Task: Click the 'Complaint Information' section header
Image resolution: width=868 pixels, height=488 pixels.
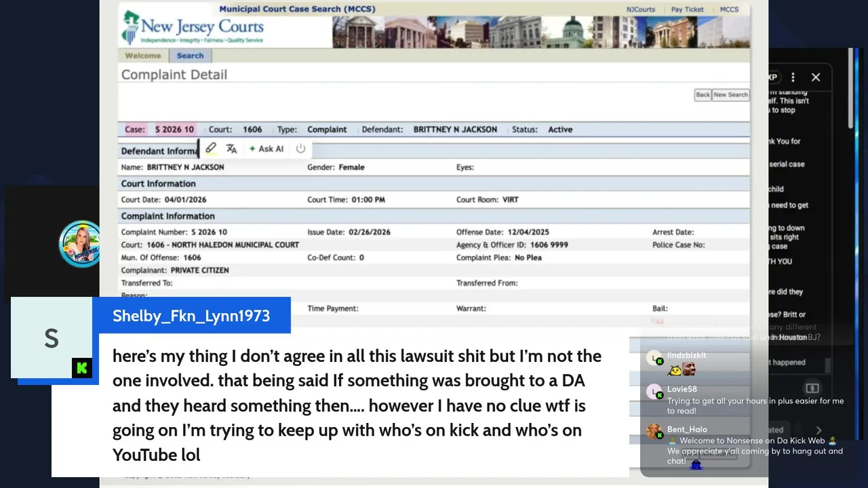Action: tap(167, 216)
